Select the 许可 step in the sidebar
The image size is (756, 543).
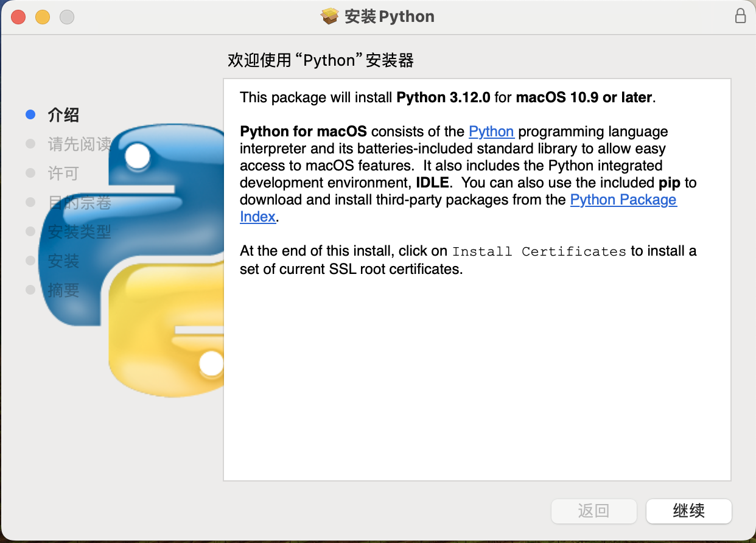pos(63,173)
